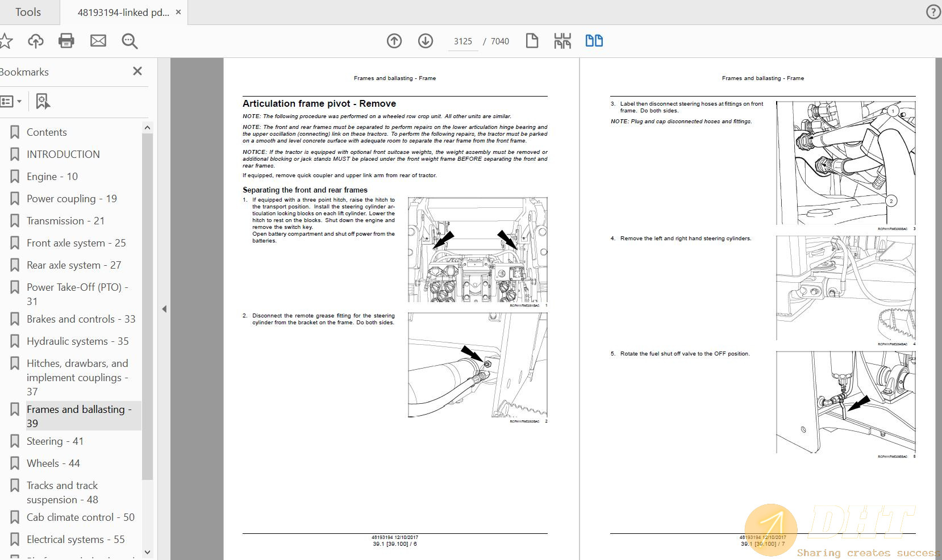Click the fuel shut off valve diagram figure 5
The width and height of the screenshot is (942, 560).
point(845,402)
